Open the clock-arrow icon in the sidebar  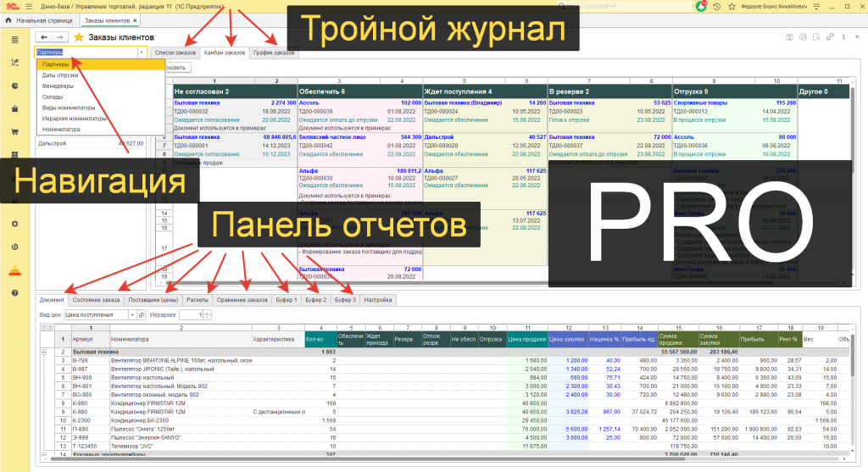click(15, 247)
